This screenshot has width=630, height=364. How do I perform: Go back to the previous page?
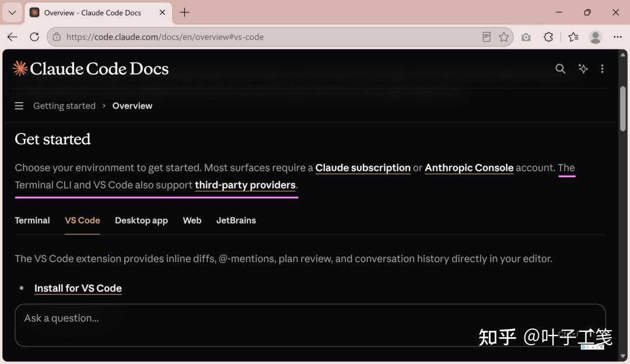(x=12, y=37)
